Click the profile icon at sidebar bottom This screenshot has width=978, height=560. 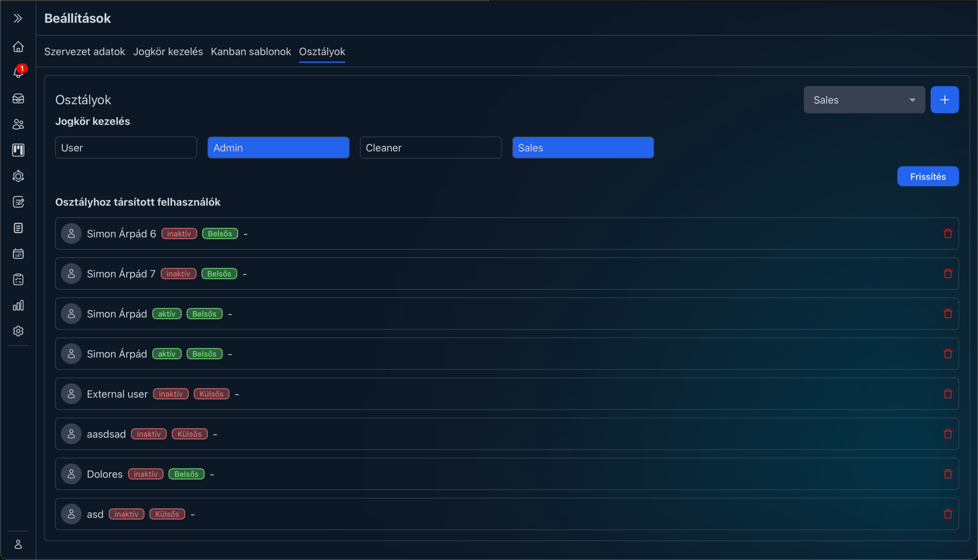click(18, 544)
